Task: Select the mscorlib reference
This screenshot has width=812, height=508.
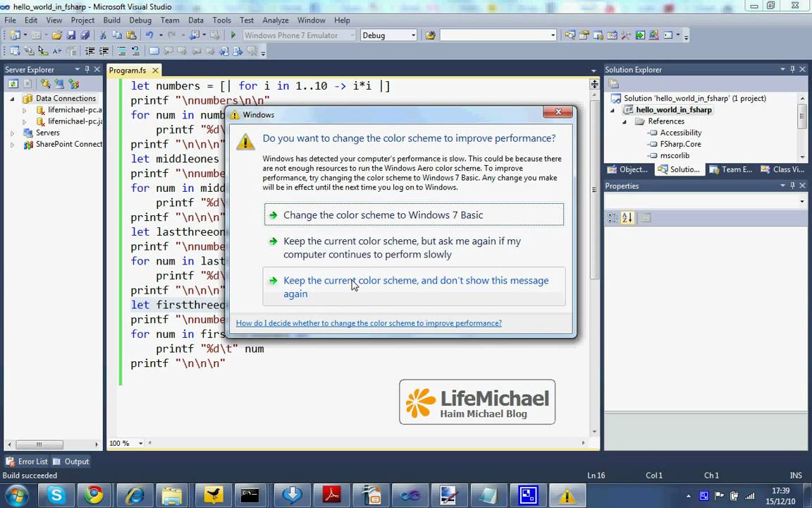Action: click(675, 155)
